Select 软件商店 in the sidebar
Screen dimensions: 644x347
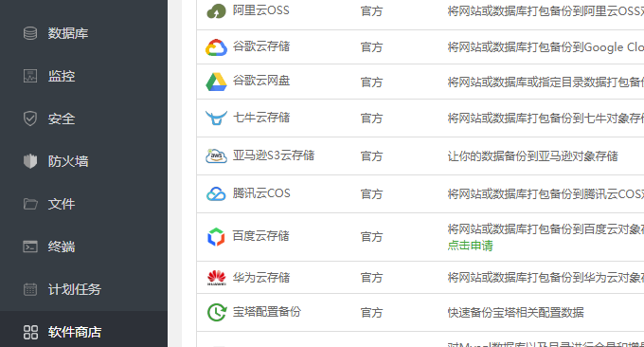point(74,332)
